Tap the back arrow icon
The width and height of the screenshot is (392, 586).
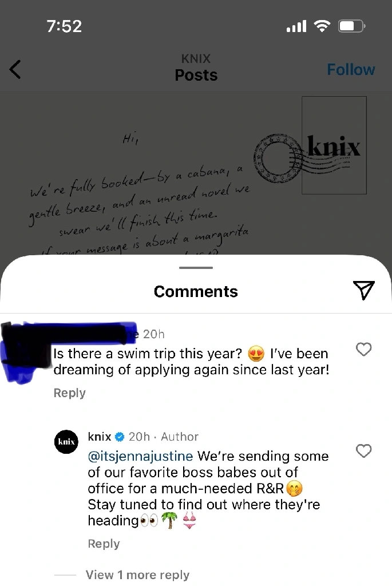coord(15,69)
